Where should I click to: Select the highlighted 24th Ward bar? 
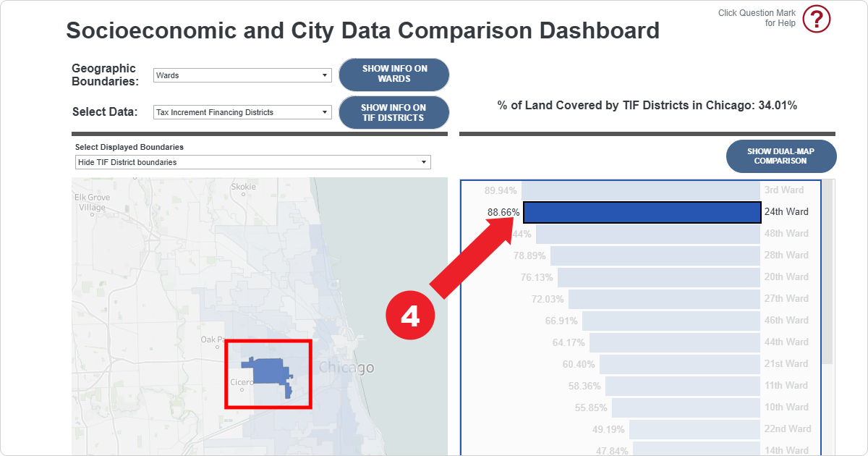tap(641, 212)
